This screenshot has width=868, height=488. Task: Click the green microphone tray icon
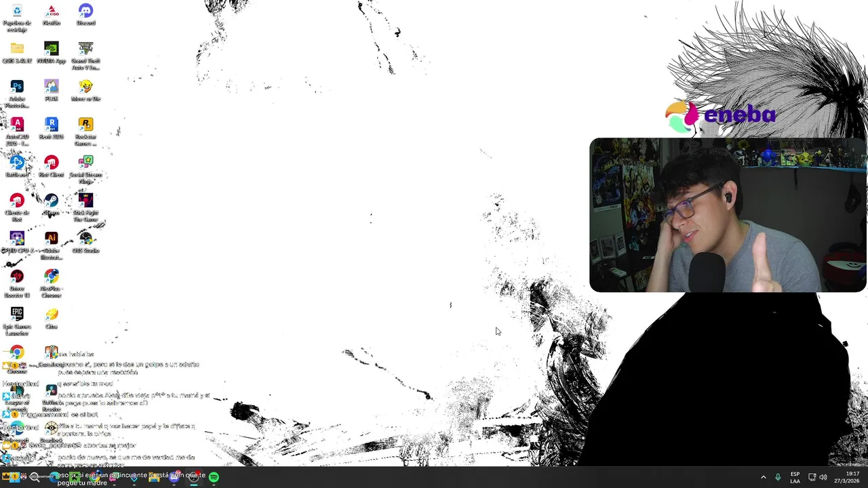[778, 477]
